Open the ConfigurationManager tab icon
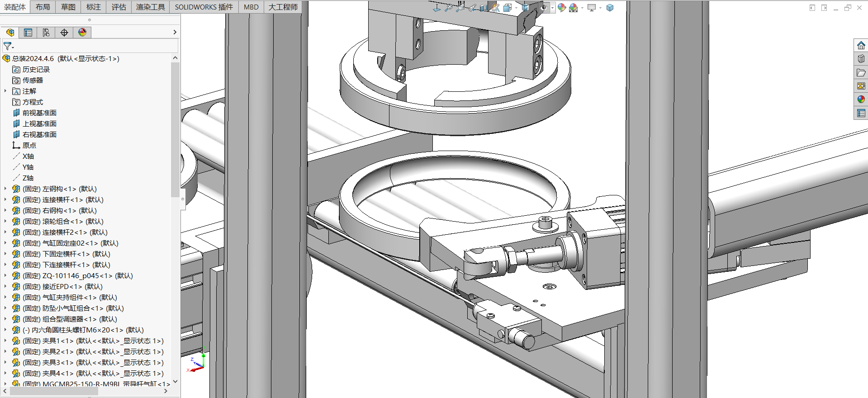Screen dimensions: 868x398 pyautogui.click(x=46, y=33)
